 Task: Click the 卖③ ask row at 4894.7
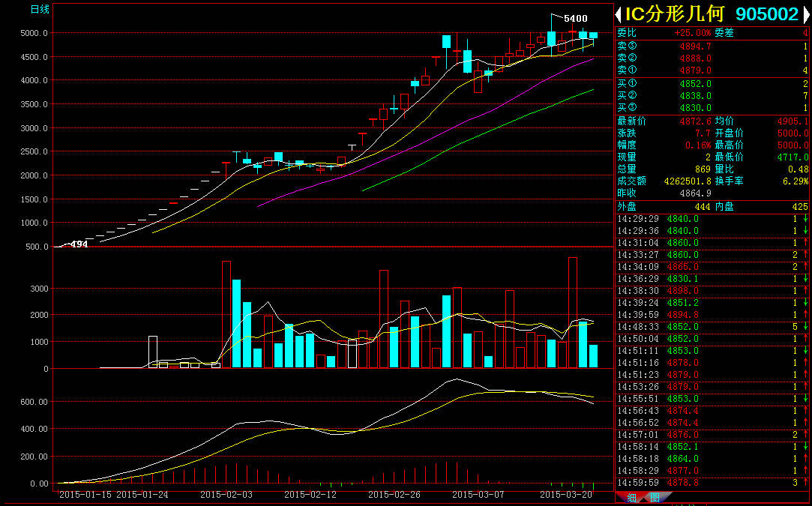[x=712, y=46]
